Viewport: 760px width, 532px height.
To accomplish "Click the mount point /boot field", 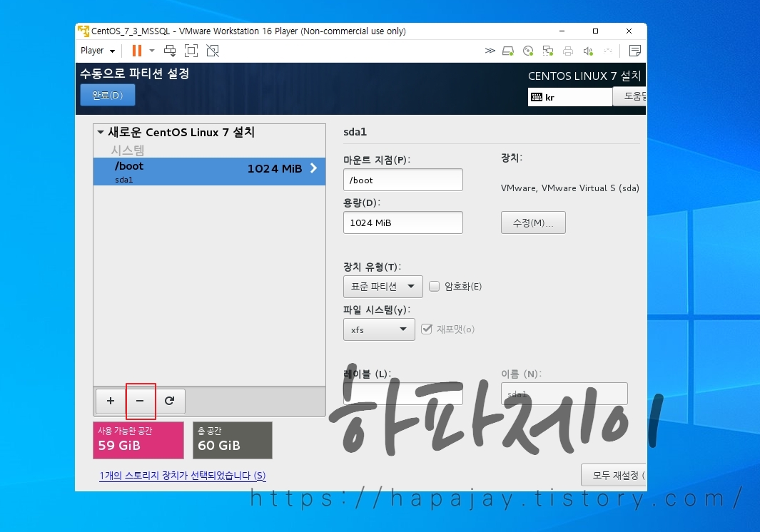I will click(402, 180).
